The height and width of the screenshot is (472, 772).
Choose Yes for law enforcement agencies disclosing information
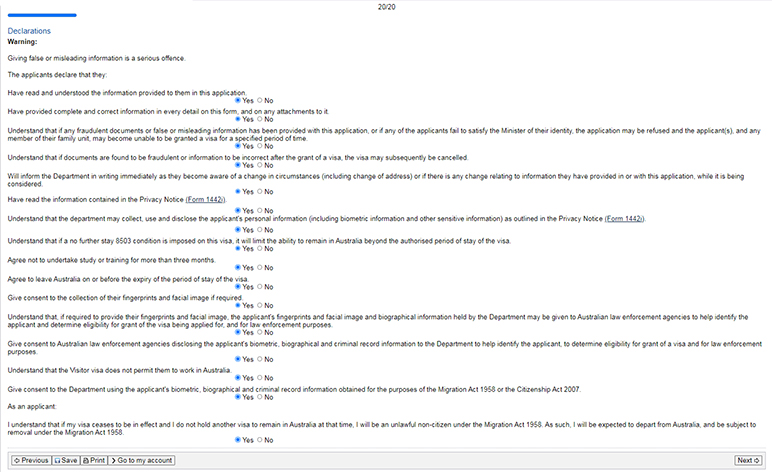(238, 359)
